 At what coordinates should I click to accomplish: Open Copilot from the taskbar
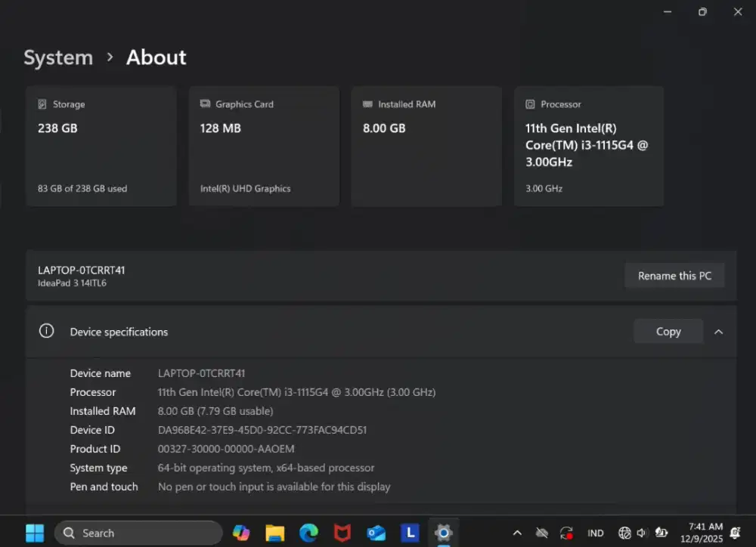point(241,533)
